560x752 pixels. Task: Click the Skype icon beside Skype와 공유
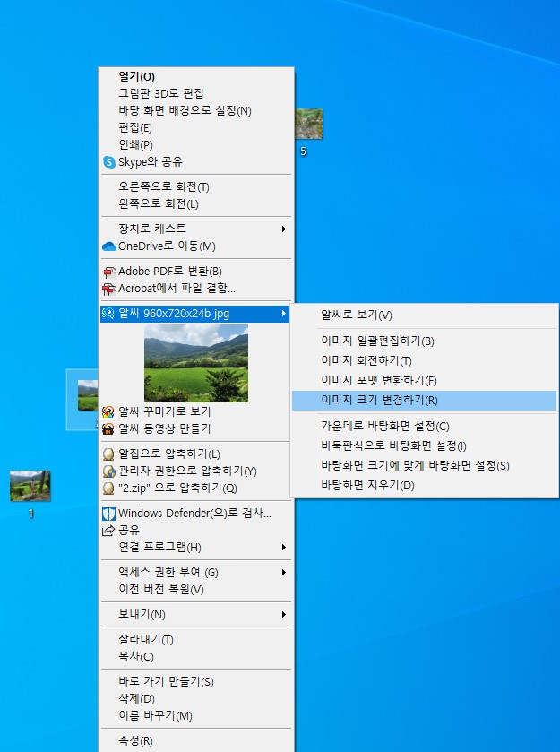click(x=108, y=162)
